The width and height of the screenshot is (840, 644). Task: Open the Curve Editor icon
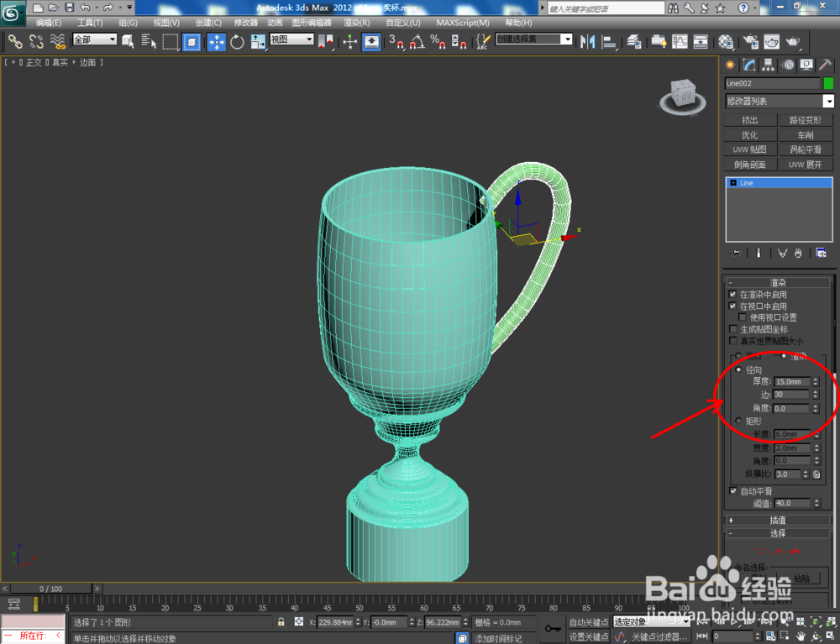pos(680,41)
